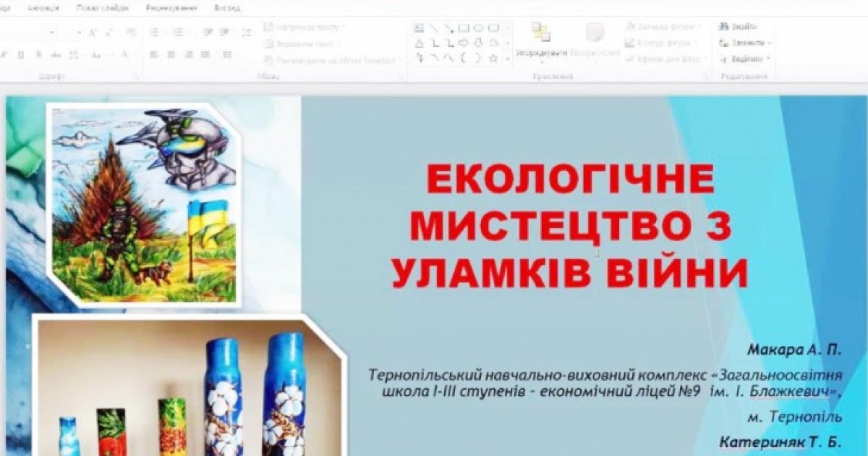The image size is (868, 456).
Task: Toggle center text alignment
Action: pyautogui.click(x=171, y=54)
